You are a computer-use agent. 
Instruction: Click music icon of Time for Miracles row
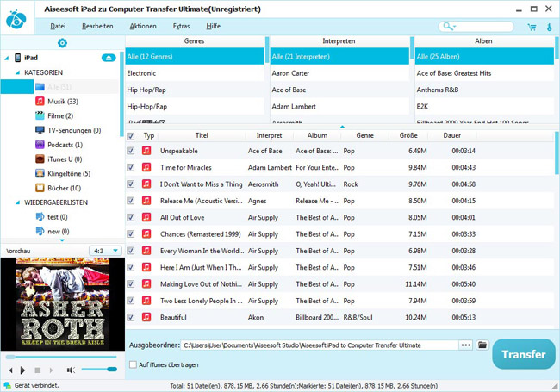coord(146,167)
